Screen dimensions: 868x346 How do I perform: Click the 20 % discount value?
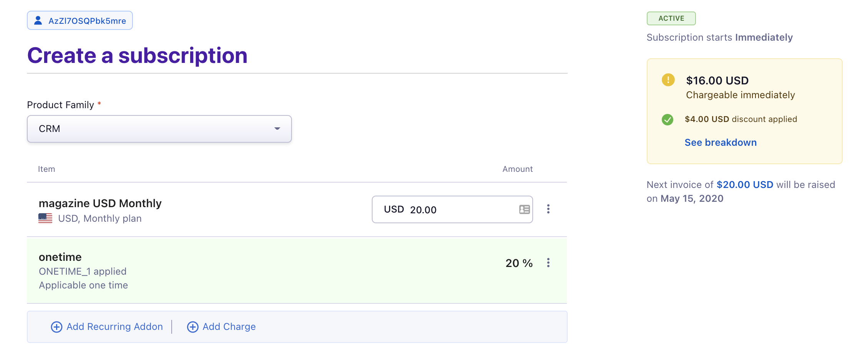pos(518,263)
